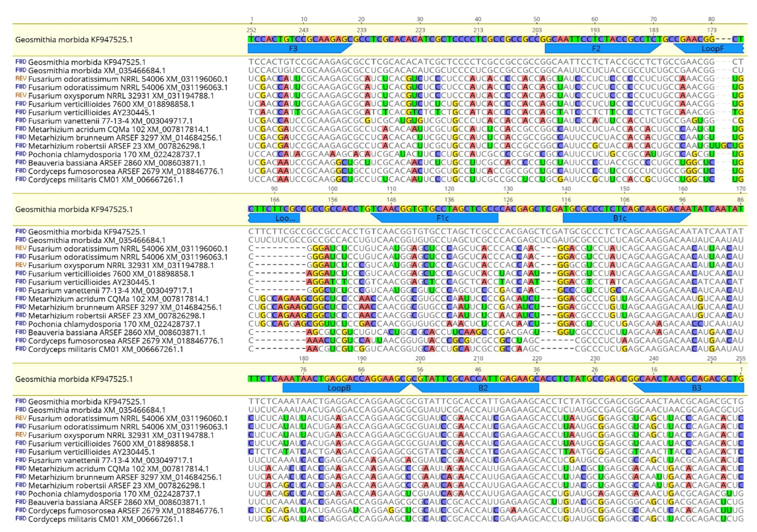Click ruler position 120 above middle block
757x532 pixels.
(x=449, y=189)
